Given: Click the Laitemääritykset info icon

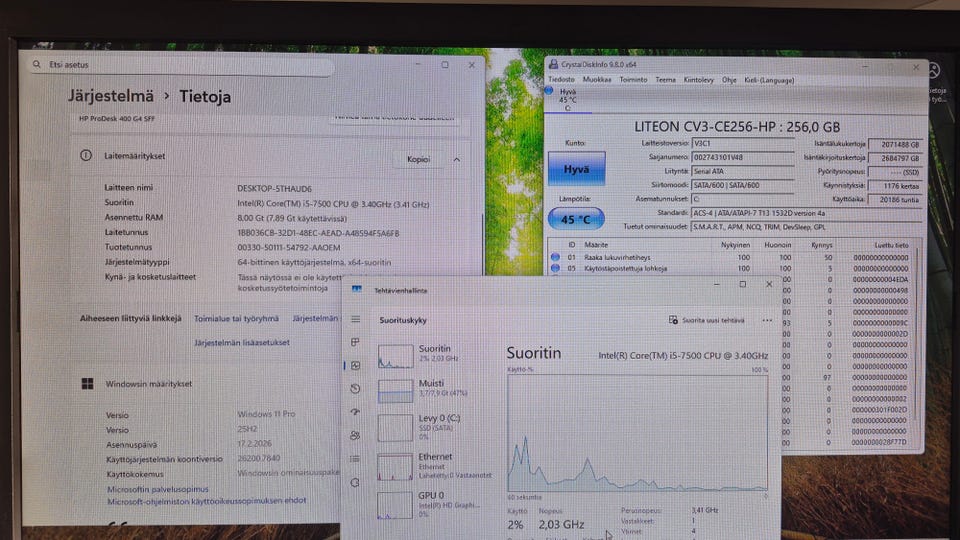Looking at the screenshot, I should [x=86, y=156].
